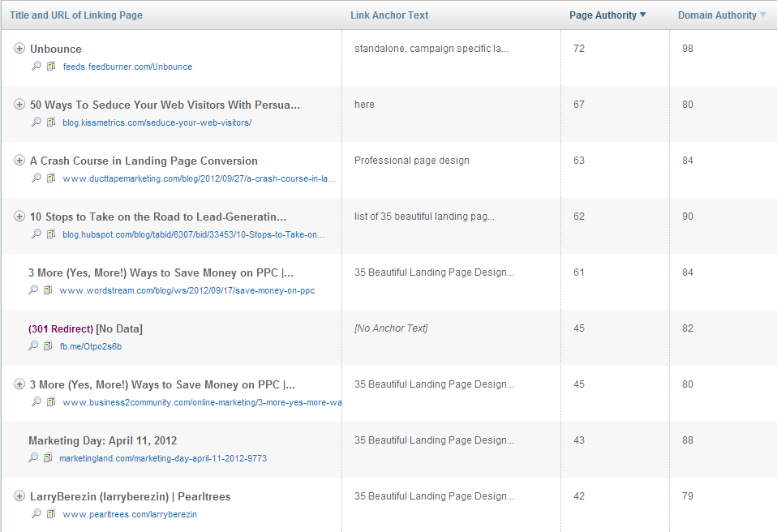The width and height of the screenshot is (777, 532).
Task: Click magnifier icon beside marketingland.com URL
Action: [33, 457]
